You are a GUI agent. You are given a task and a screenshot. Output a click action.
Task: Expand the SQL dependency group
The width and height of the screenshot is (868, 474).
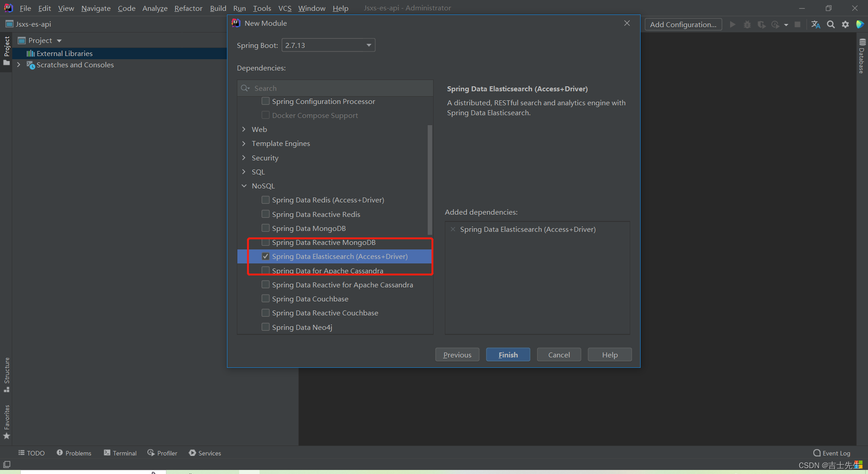(244, 172)
